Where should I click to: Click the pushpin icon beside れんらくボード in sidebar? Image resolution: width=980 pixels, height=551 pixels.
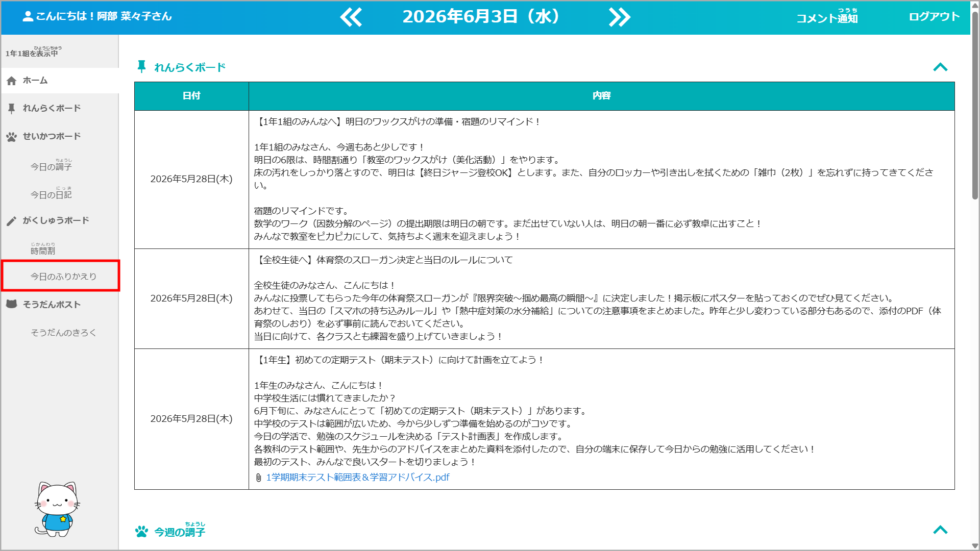tap(12, 108)
